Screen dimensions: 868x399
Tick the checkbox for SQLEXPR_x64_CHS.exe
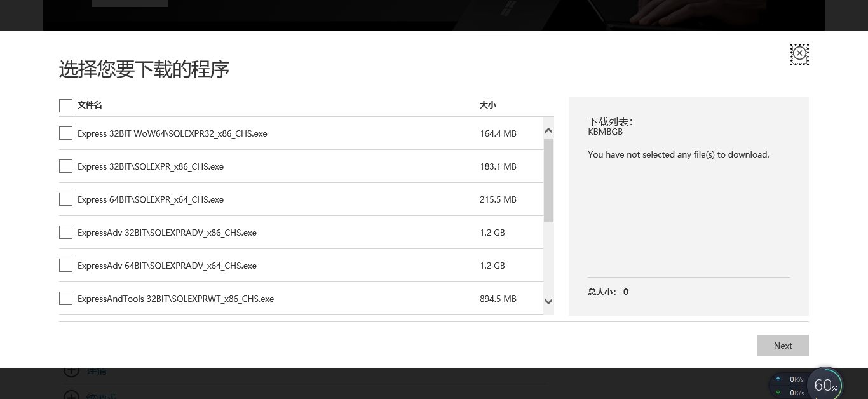pos(65,199)
